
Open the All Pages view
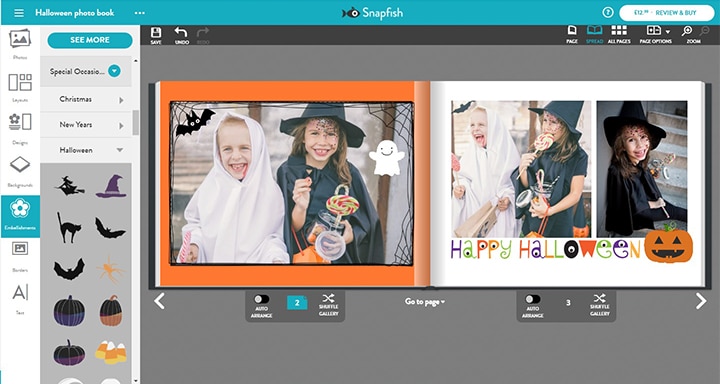coord(619,34)
